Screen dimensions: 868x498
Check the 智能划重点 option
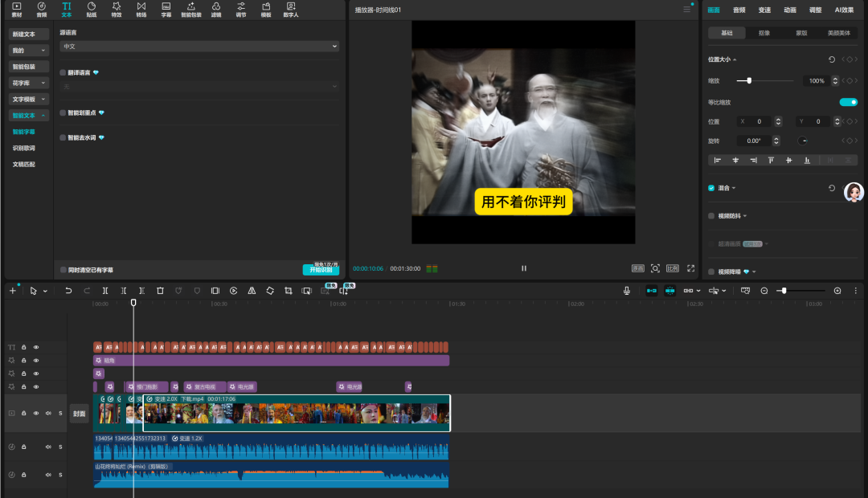[x=63, y=113]
